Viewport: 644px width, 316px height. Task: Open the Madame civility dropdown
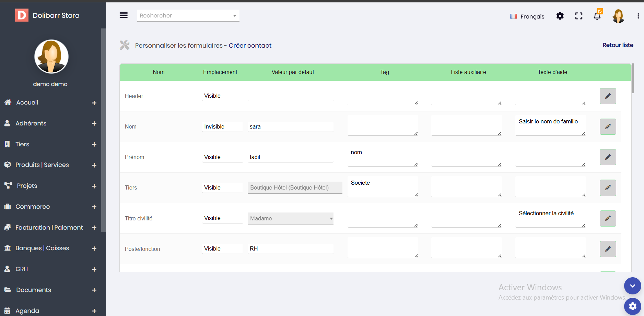point(290,218)
